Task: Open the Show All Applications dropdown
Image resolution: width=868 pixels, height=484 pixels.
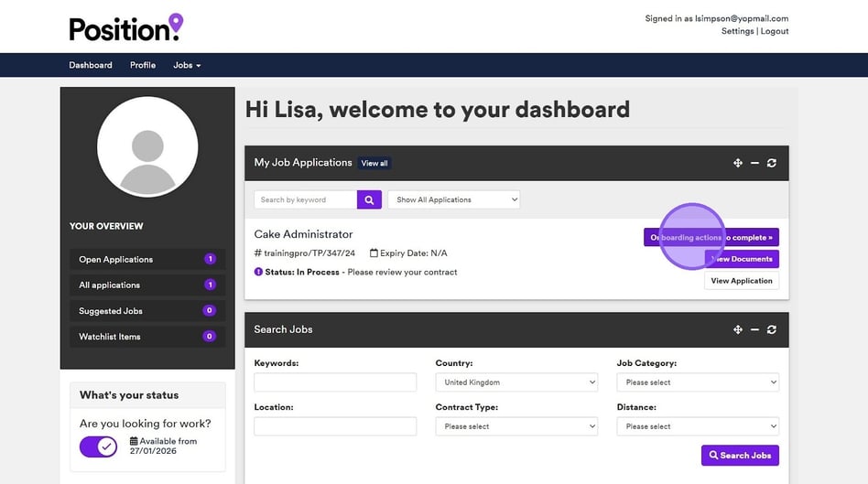Action: tap(453, 199)
